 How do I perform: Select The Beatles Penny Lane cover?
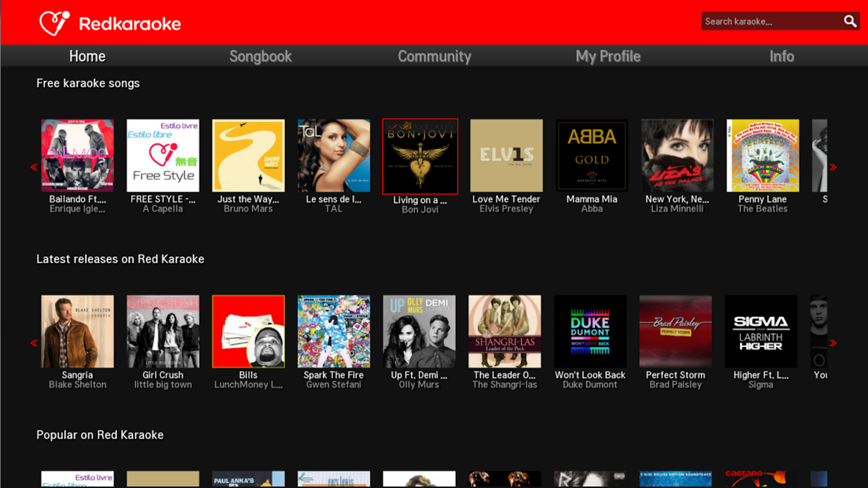(763, 156)
